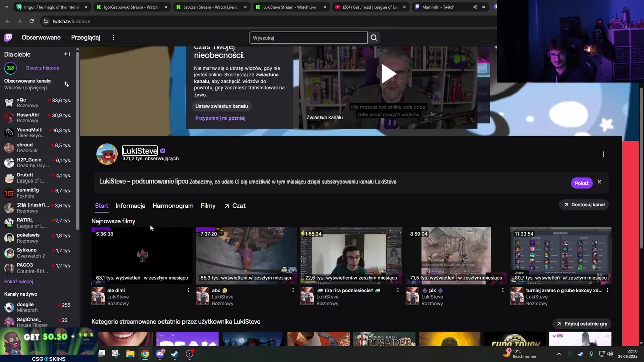This screenshot has width=644, height=362.
Task: Open the Przeglądaj navigation link
Action: tap(86, 38)
